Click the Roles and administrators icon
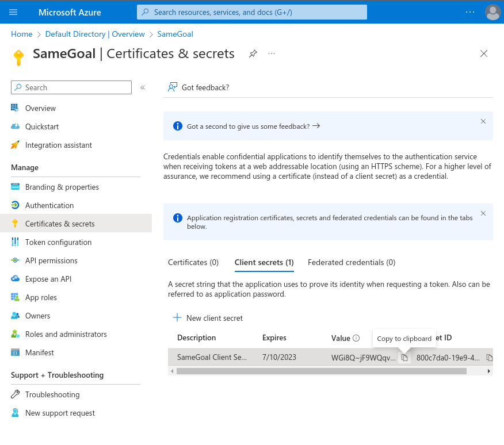 point(15,334)
